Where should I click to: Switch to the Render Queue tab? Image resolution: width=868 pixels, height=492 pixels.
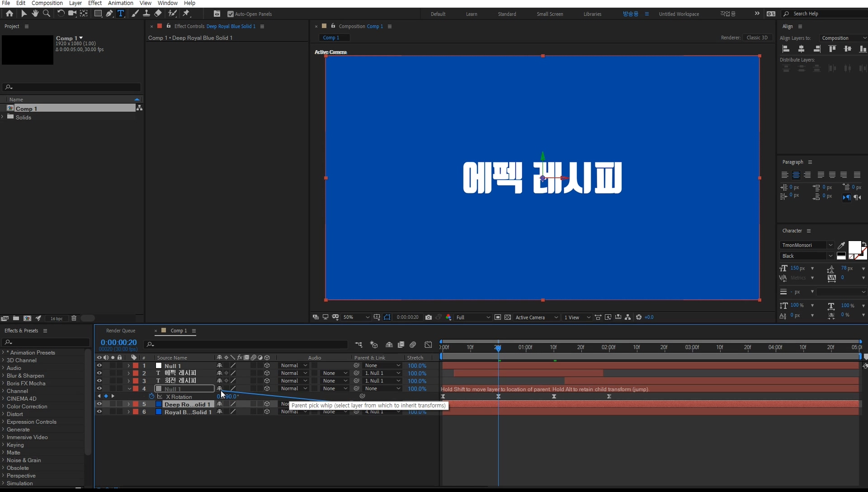click(x=121, y=331)
